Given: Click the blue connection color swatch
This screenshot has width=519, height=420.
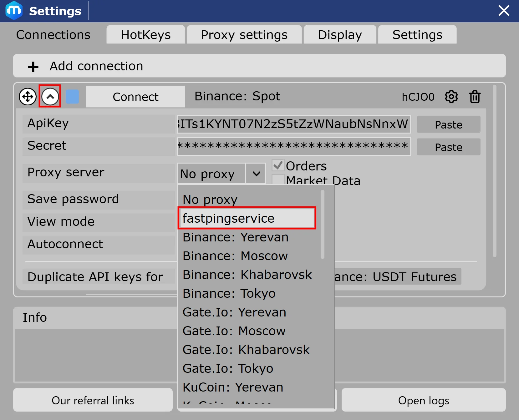Looking at the screenshot, I should click(72, 97).
